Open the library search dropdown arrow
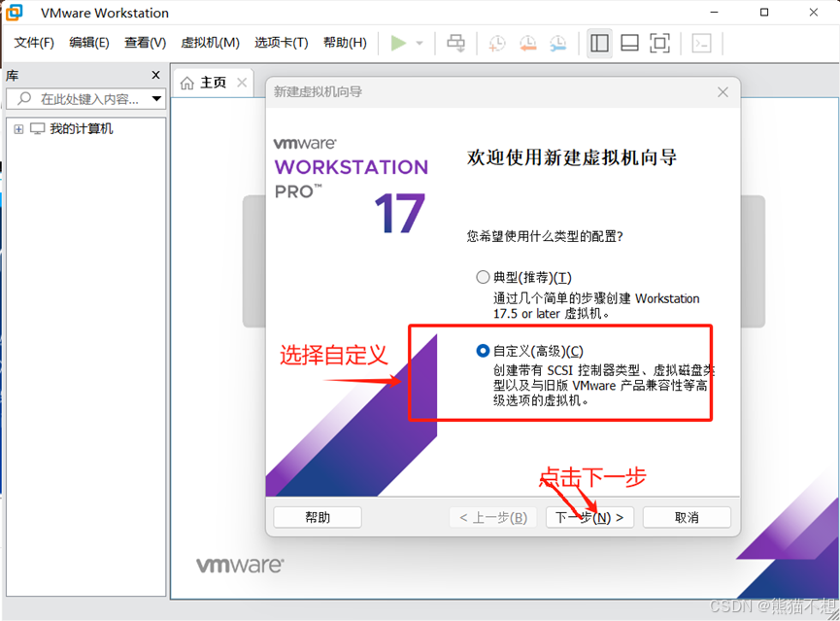 point(157,99)
